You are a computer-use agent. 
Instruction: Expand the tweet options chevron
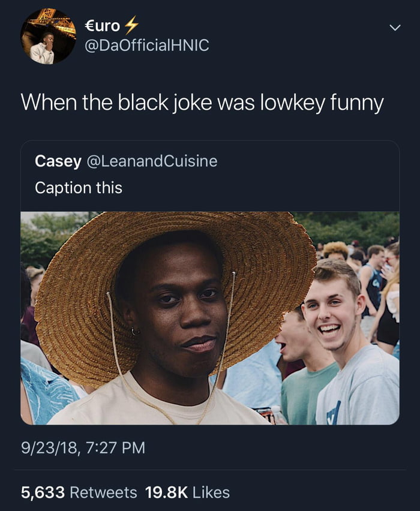395,28
